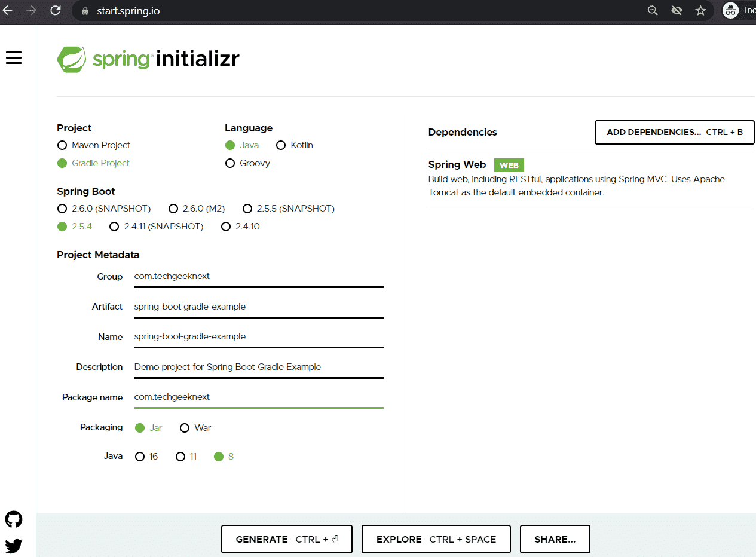This screenshot has width=756, height=557.
Task: Bookmark this page with star icon
Action: coord(700,10)
